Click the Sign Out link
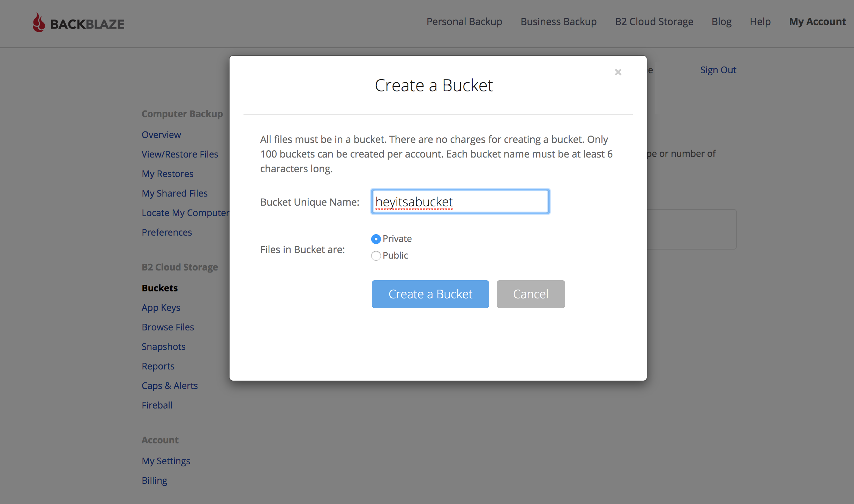Image resolution: width=854 pixels, height=504 pixels. pyautogui.click(x=718, y=70)
